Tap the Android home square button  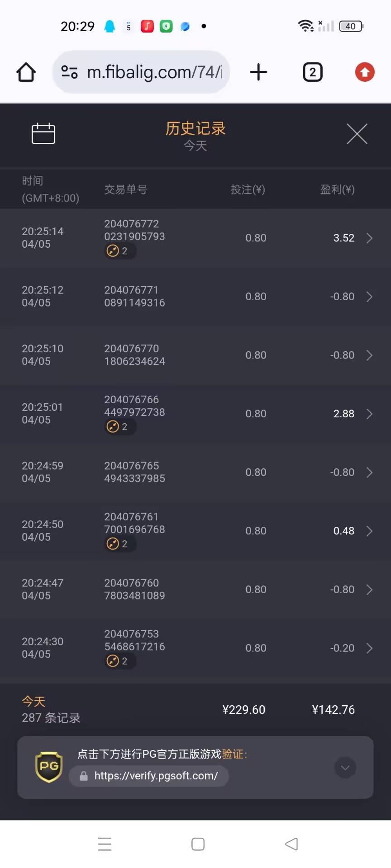198,844
